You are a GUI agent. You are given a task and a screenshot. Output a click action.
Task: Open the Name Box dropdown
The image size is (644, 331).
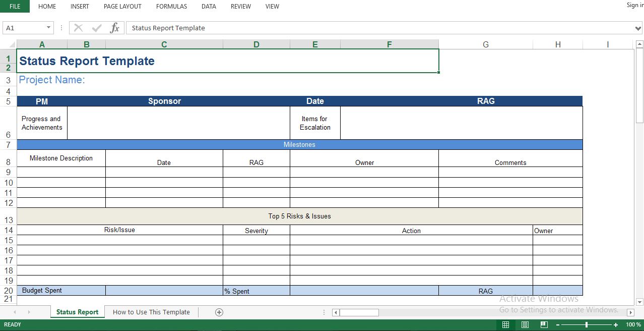pos(48,28)
